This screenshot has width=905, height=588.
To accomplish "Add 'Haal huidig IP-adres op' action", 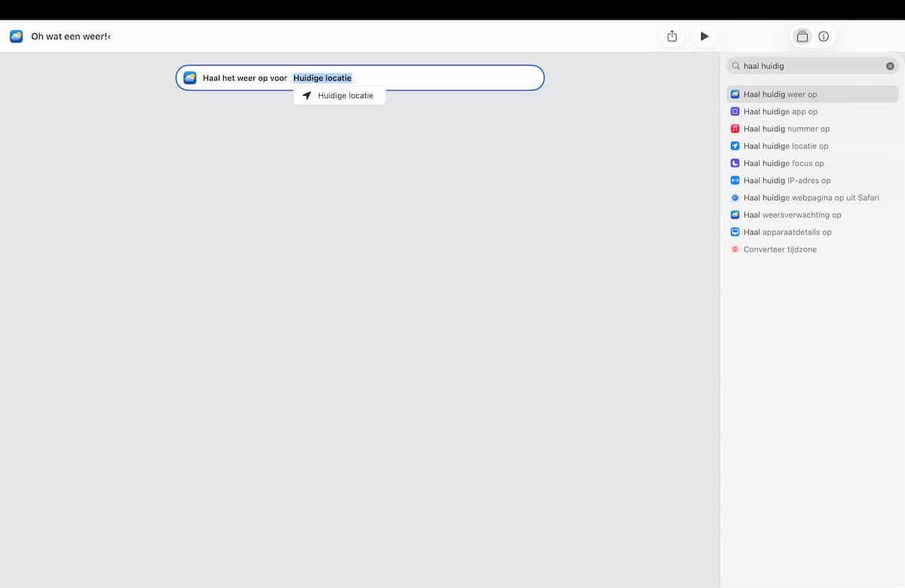I will [812, 180].
